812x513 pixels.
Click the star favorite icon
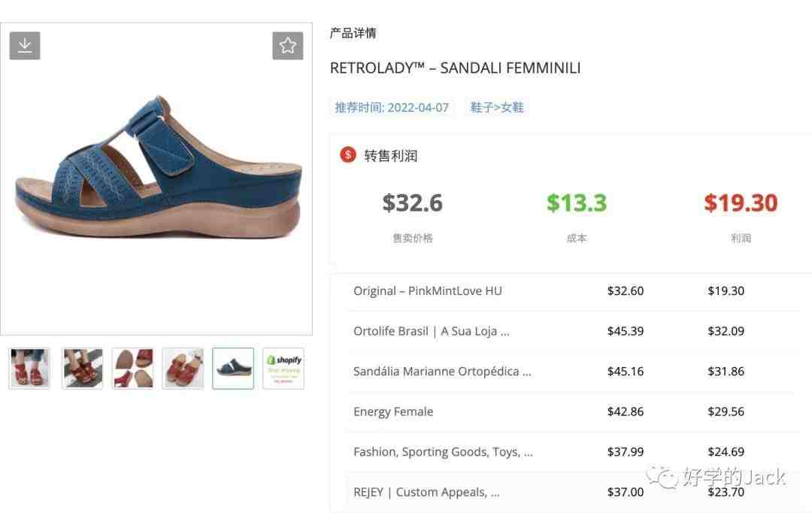tap(287, 46)
